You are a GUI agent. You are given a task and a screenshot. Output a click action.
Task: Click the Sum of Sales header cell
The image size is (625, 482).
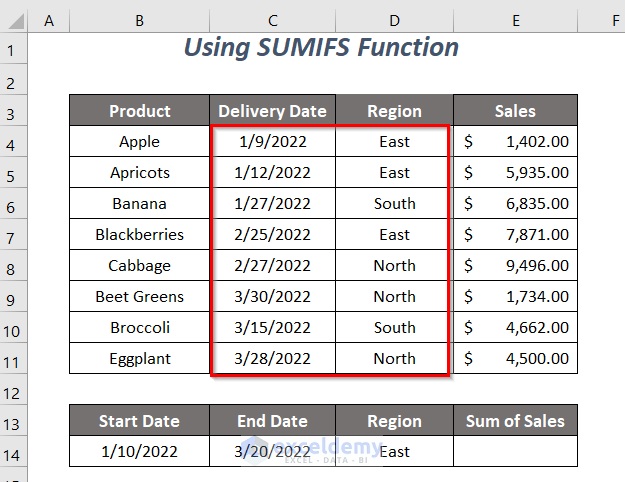pos(515,421)
